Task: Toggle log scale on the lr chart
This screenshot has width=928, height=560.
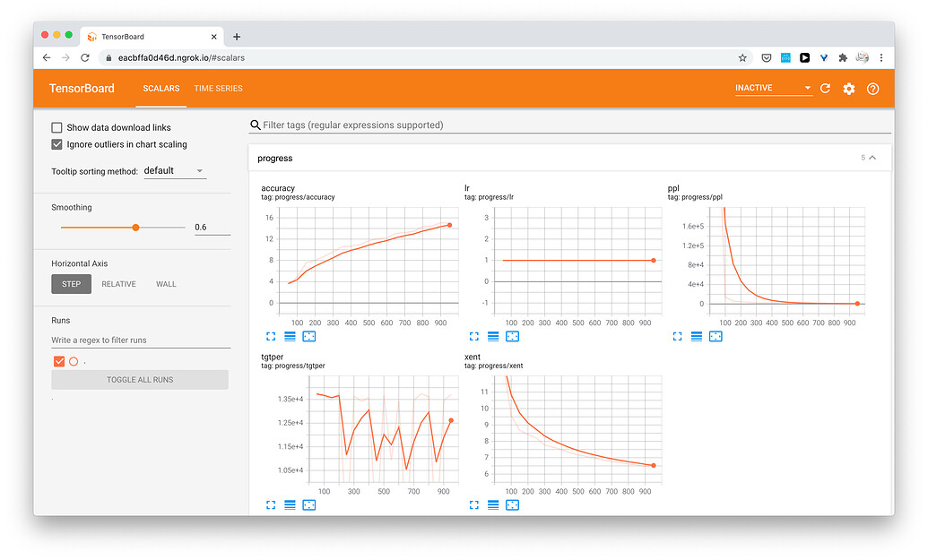Action: pyautogui.click(x=492, y=336)
